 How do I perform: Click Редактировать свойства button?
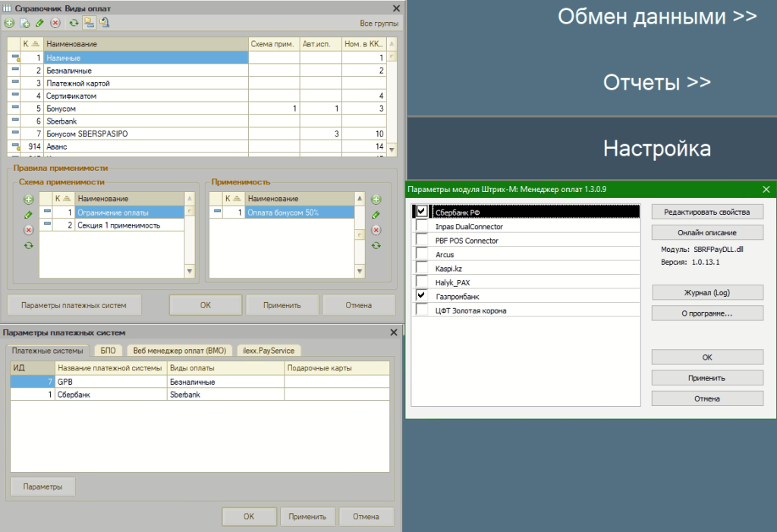coord(707,212)
